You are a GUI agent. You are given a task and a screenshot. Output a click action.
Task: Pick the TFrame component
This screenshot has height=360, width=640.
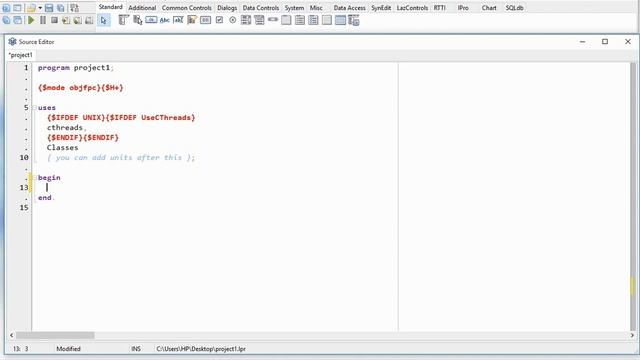pos(340,20)
